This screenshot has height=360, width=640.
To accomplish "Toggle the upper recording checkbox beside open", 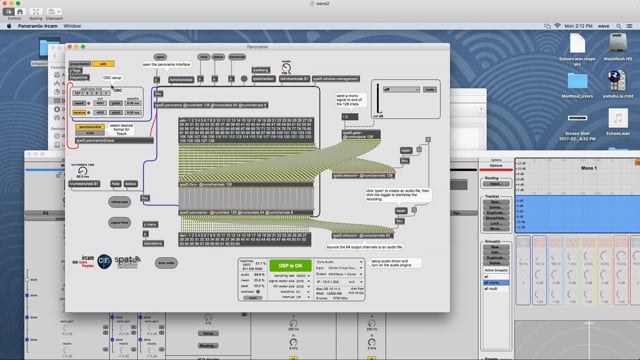I will pyautogui.click(x=419, y=150).
